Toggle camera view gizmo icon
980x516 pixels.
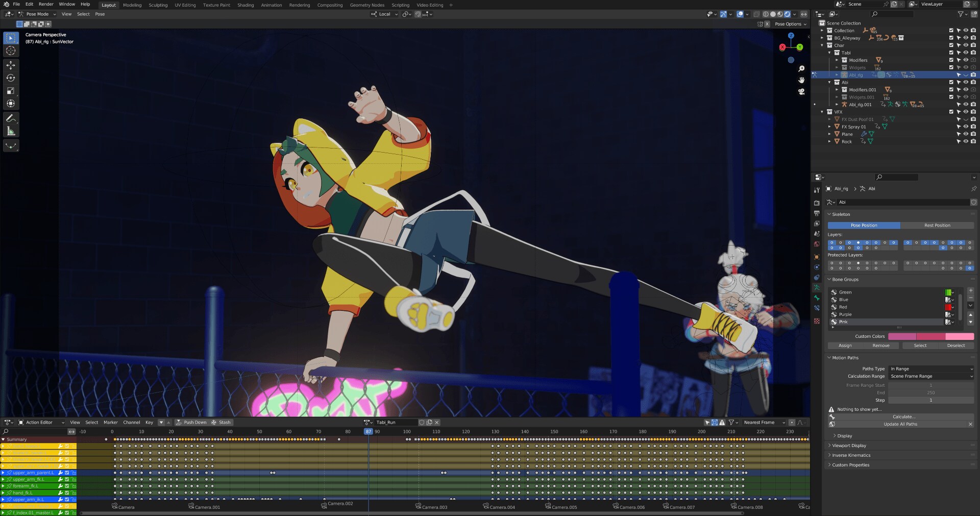click(x=801, y=92)
